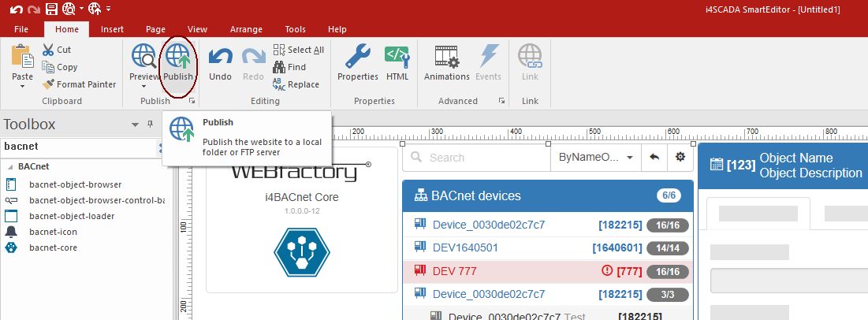Click the Publish globe icon
The image size is (868, 320).
tap(178, 59)
